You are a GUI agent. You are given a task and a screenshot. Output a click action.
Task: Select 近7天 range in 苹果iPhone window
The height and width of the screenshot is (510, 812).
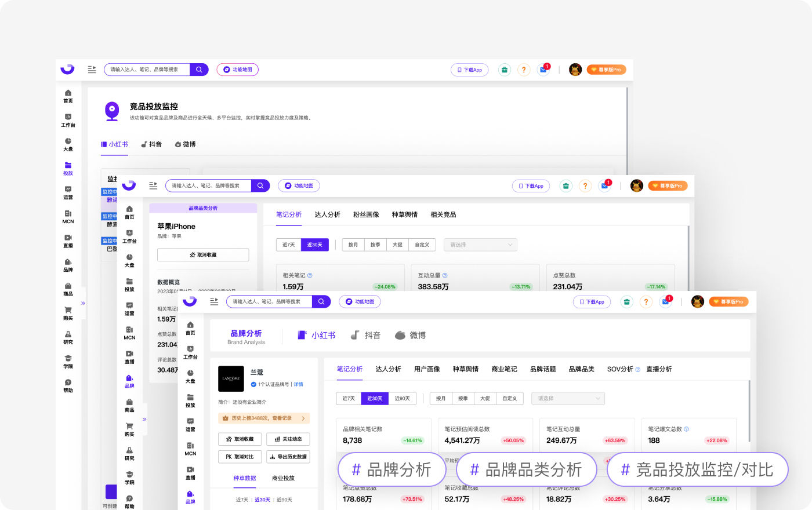pos(288,245)
